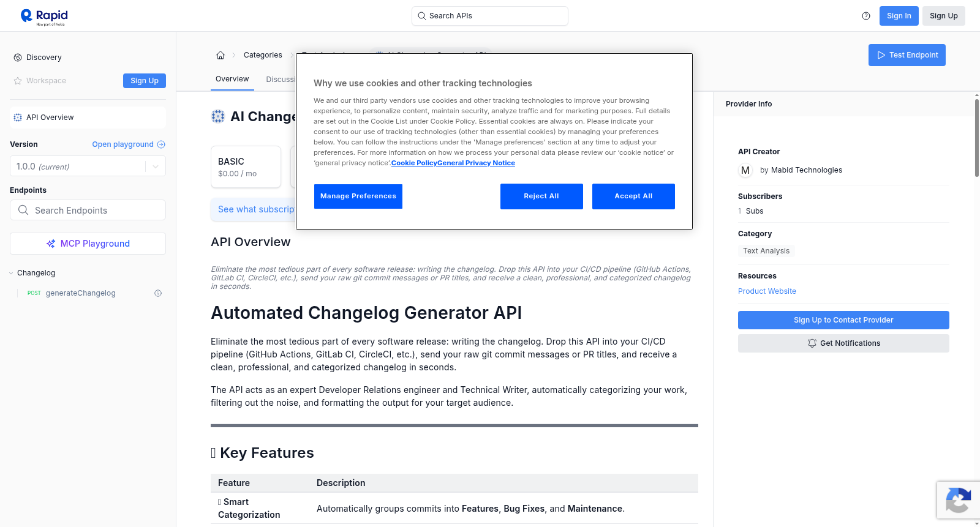Click the API Overview grid icon
Viewport: 980px width, 527px height.
tap(18, 118)
